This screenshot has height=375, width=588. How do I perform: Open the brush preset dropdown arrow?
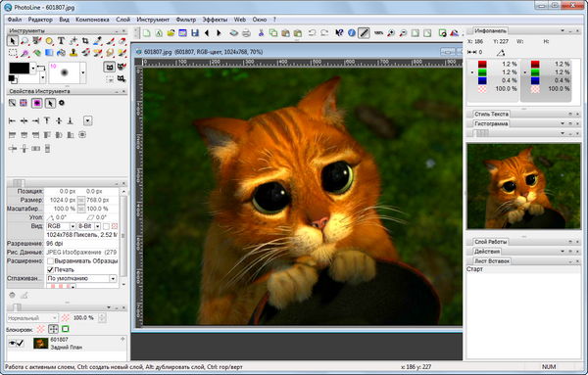(83, 72)
